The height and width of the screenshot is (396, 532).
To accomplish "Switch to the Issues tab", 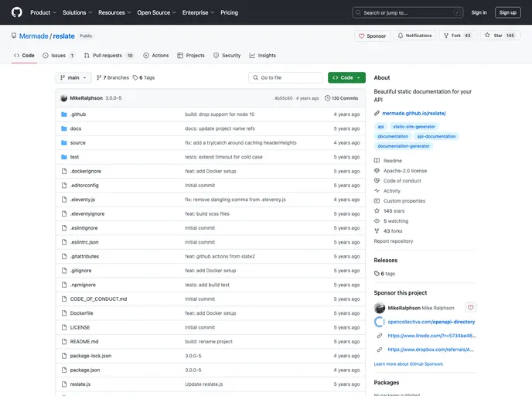I will click(x=59, y=56).
